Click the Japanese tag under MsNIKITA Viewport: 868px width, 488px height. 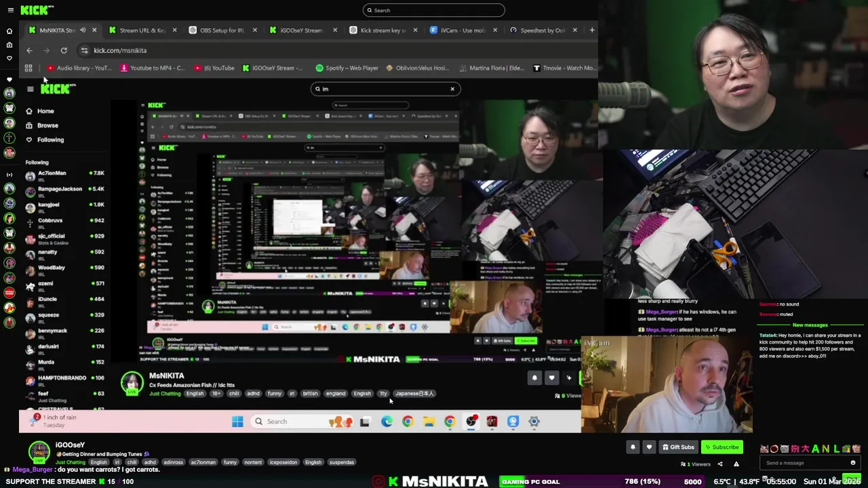[414, 394]
